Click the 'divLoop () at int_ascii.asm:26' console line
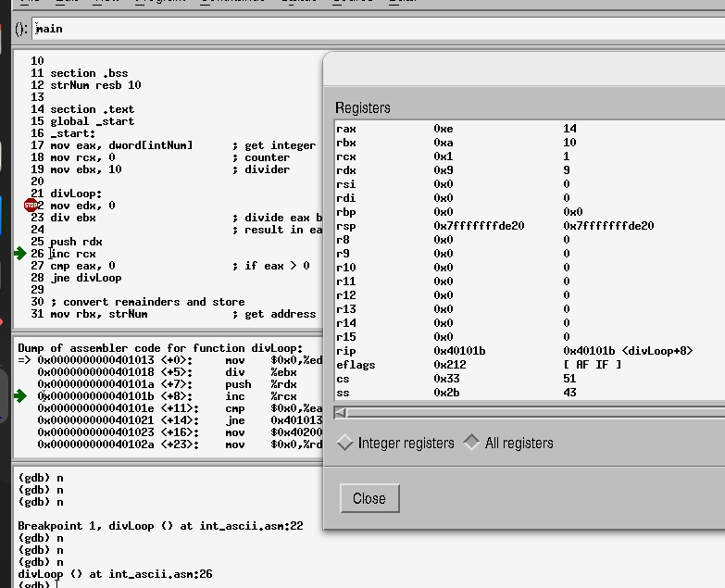Screen dimensions: 725x588 click(115, 574)
